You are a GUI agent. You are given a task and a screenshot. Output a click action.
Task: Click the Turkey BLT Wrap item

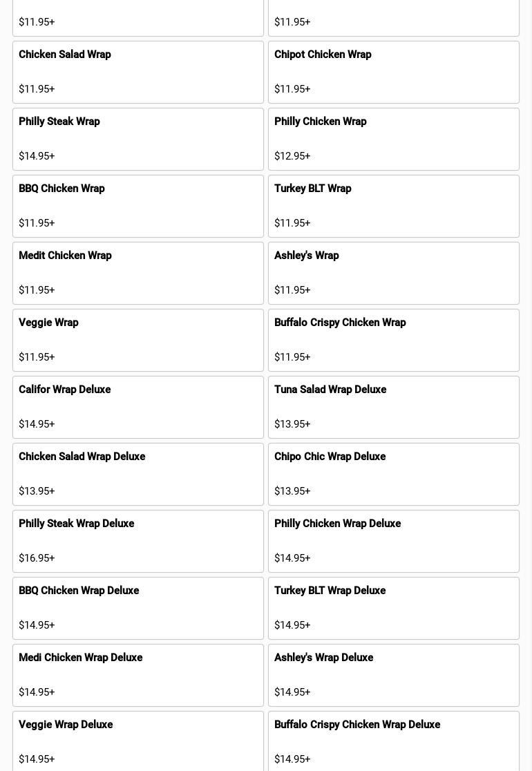[x=394, y=206]
